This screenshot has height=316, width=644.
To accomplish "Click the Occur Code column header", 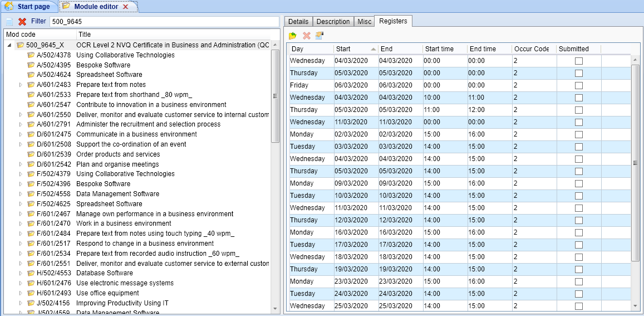I will 531,49.
